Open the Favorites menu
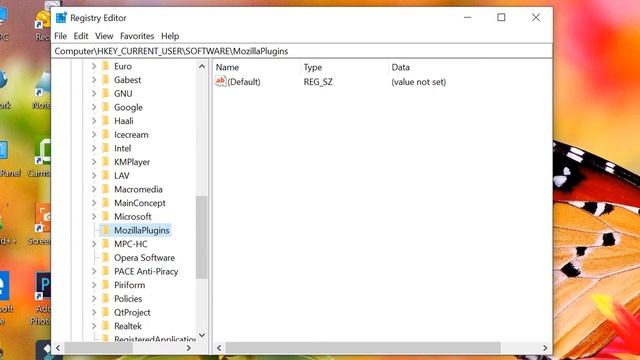This screenshot has height=360, width=640. tap(137, 36)
